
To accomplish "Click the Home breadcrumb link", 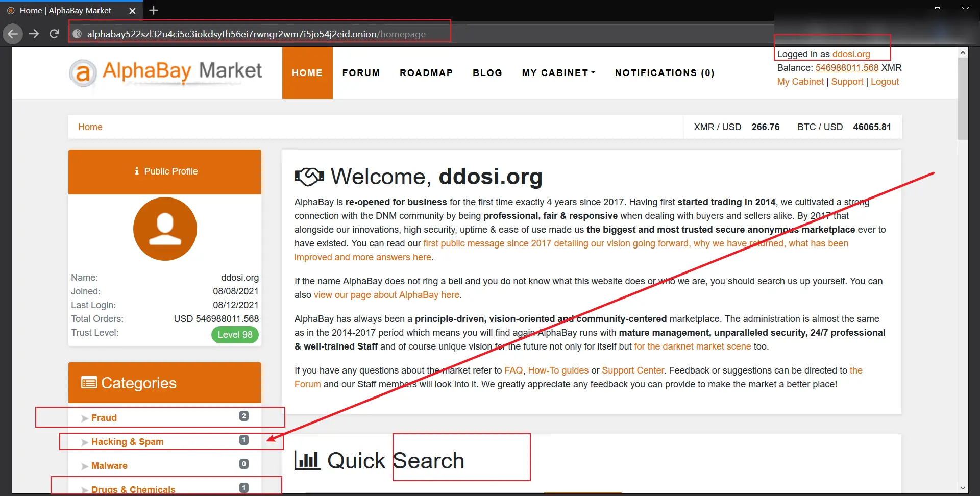I will tap(90, 127).
